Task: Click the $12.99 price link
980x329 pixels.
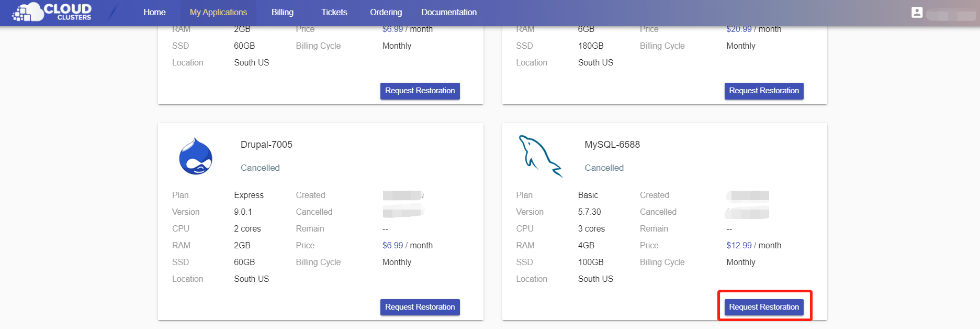Action: 739,245
